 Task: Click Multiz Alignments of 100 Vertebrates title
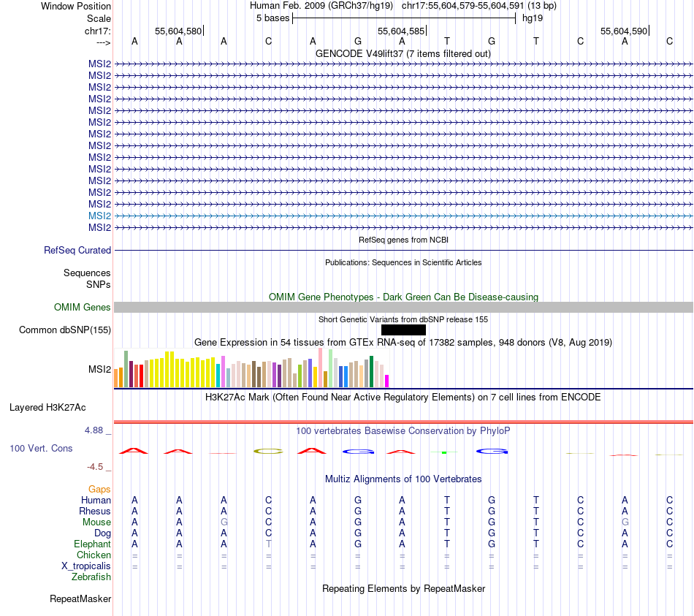(x=403, y=479)
